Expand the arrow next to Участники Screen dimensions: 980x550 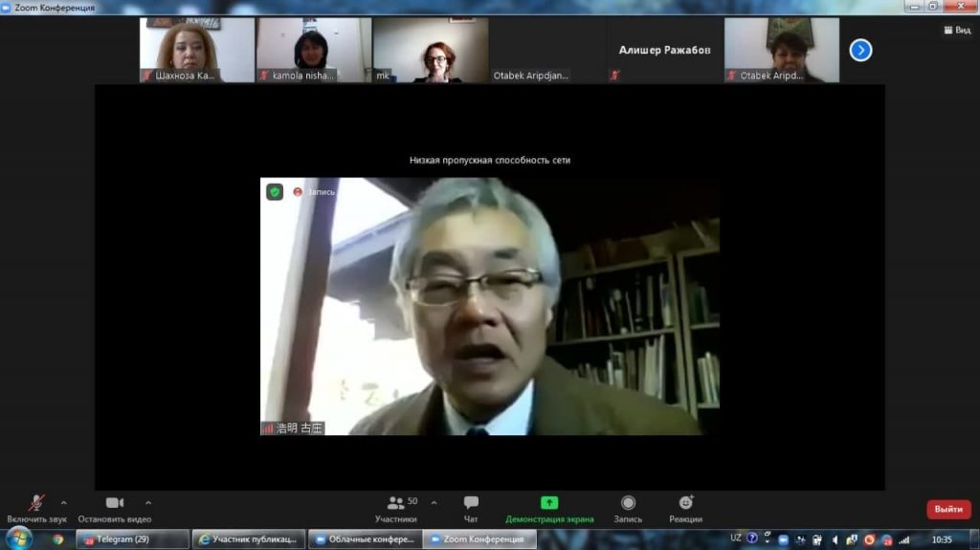[x=434, y=502]
